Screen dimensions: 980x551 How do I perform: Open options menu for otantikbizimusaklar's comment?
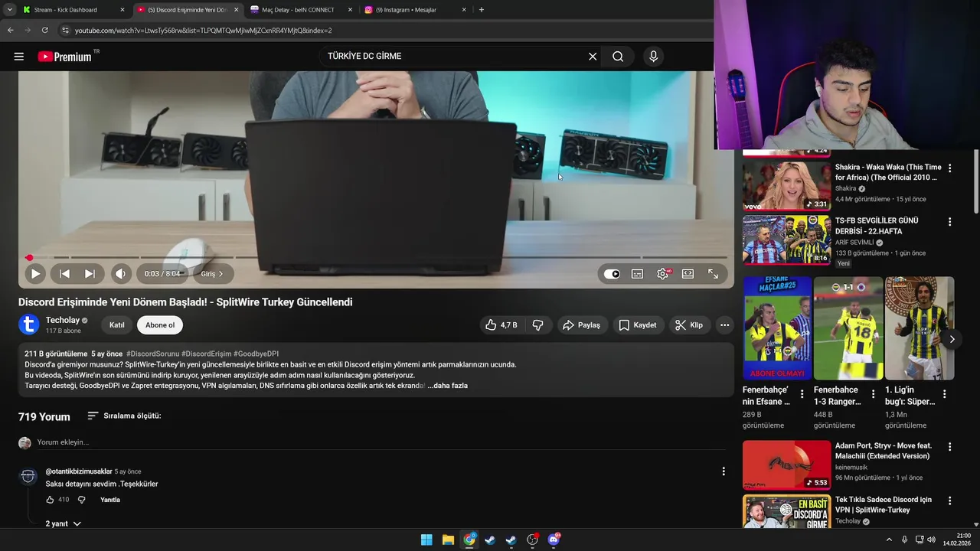pos(724,471)
